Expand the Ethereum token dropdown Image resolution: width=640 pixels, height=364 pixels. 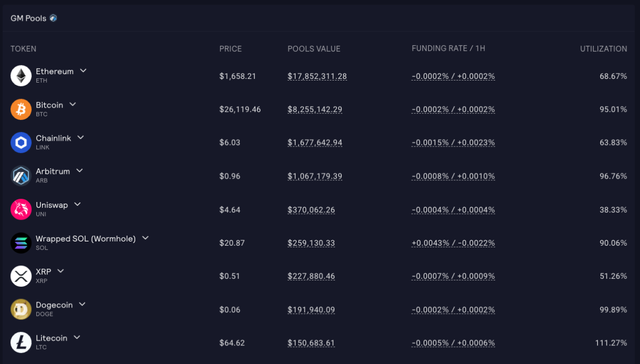tap(83, 70)
